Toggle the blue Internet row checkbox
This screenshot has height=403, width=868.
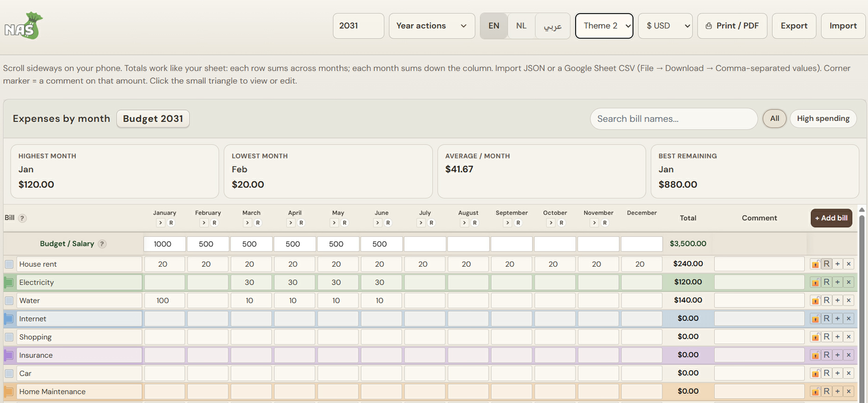pos(9,319)
